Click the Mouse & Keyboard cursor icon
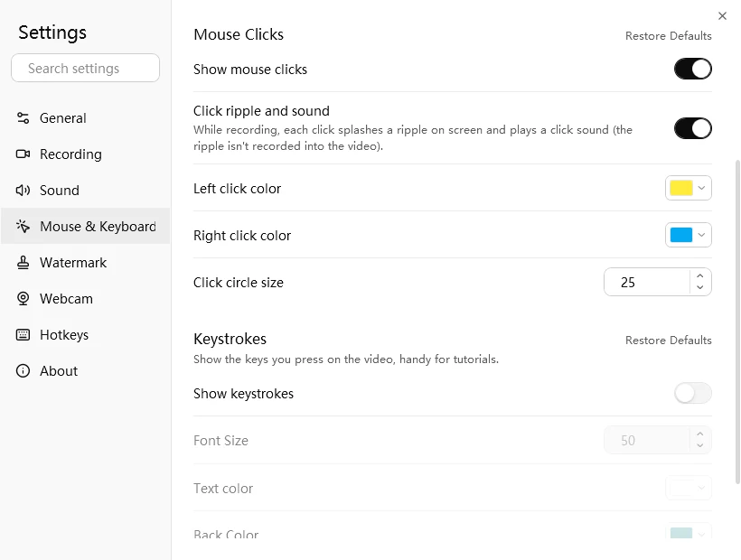 [23, 226]
